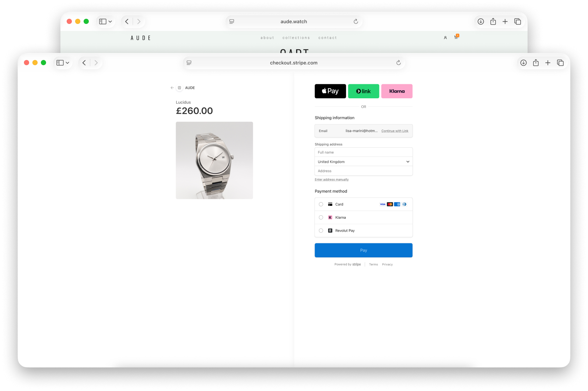Pay with Link green button
Screen dimensions: 588x391
[x=364, y=91]
